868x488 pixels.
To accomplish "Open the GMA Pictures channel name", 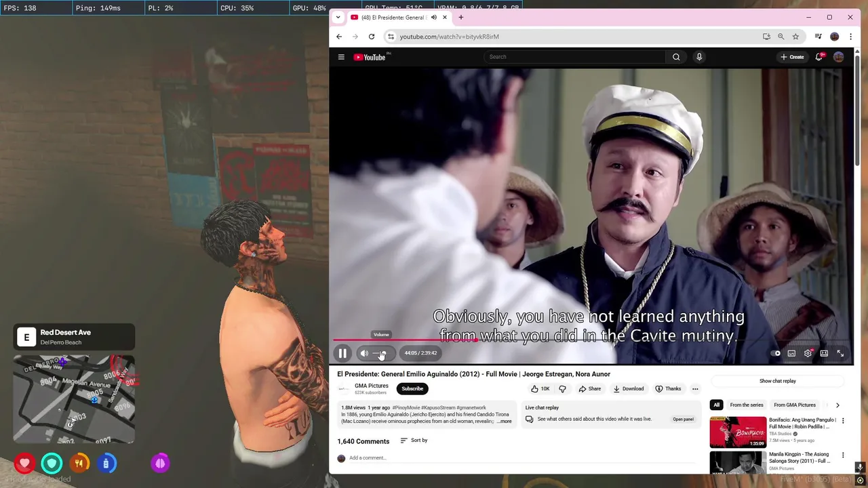I will [x=372, y=386].
